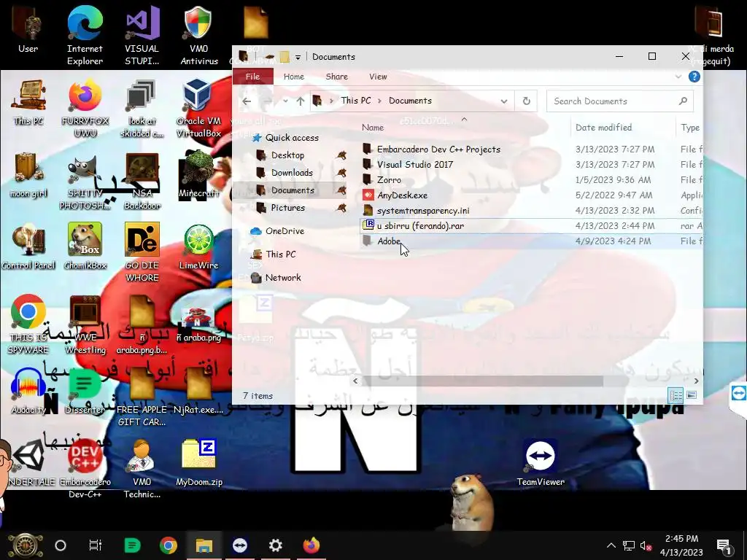Switch to Details view layout button
The width and height of the screenshot is (747, 560).
click(676, 395)
